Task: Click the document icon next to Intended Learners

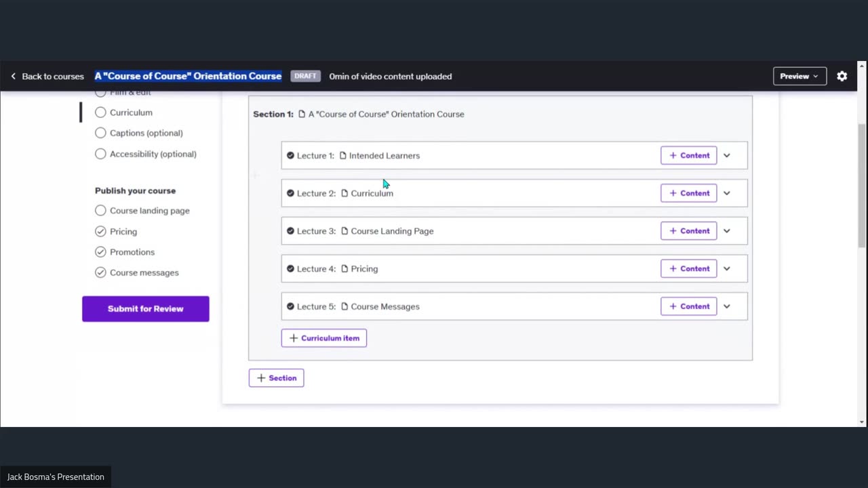Action: click(x=342, y=156)
